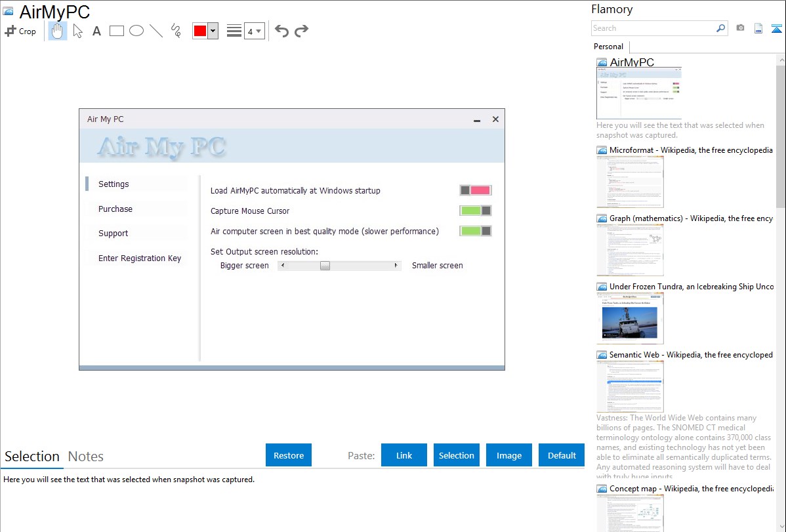Image resolution: width=786 pixels, height=532 pixels.
Task: Open the Graph (mathematics) snapshot thumbnail
Action: tap(630, 250)
